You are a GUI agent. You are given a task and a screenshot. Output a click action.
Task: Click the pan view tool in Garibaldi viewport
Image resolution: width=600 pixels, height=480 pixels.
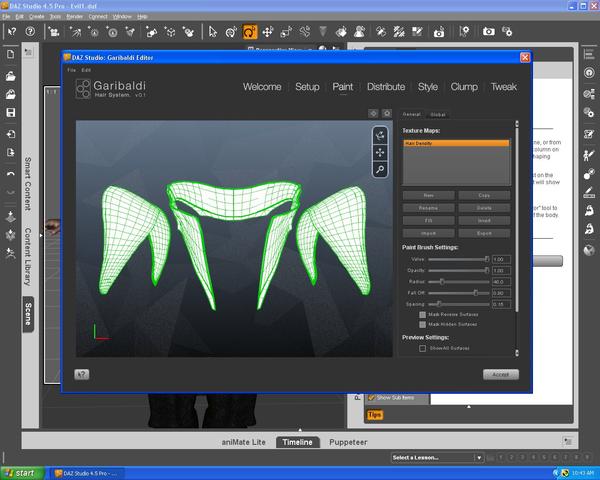tap(380, 152)
